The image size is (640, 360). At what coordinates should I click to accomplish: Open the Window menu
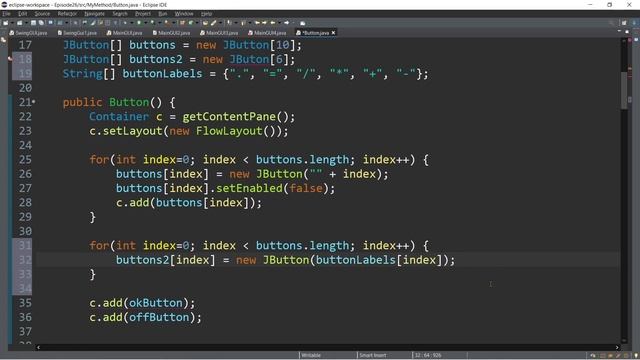pyautogui.click(x=184, y=13)
